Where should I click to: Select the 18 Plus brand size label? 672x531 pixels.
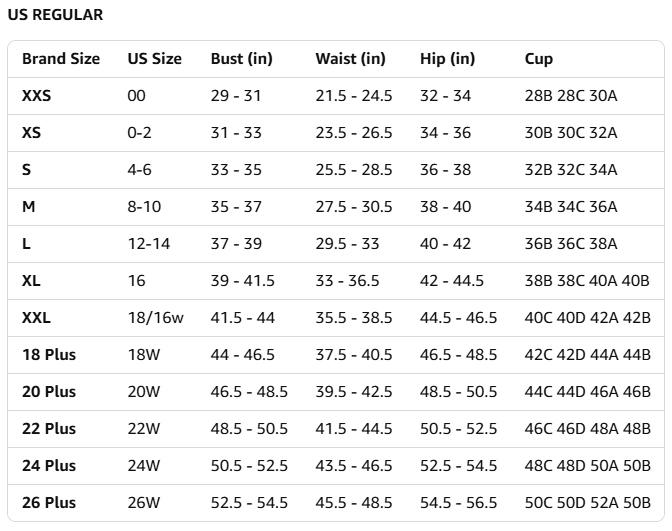pos(49,355)
